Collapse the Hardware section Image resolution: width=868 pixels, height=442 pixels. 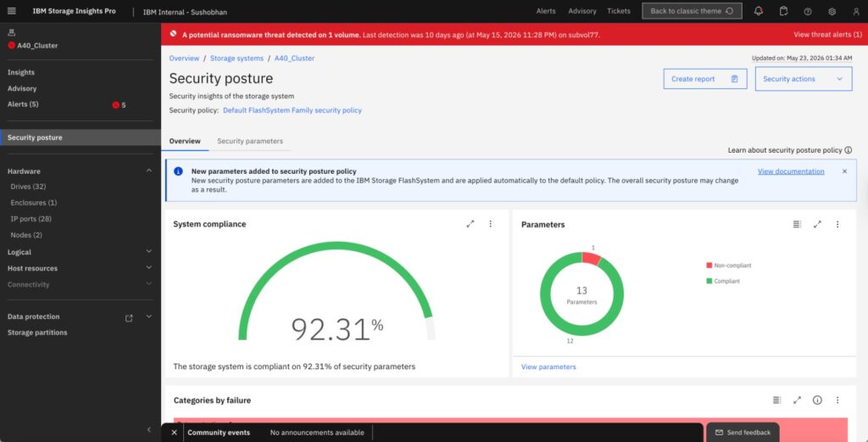click(x=149, y=171)
